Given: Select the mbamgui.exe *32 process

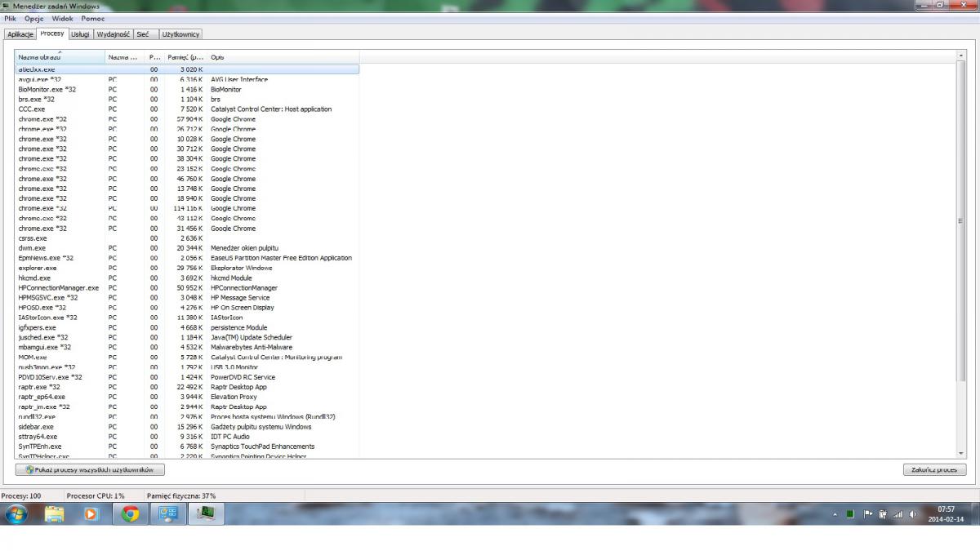Looking at the screenshot, I should tap(188, 347).
